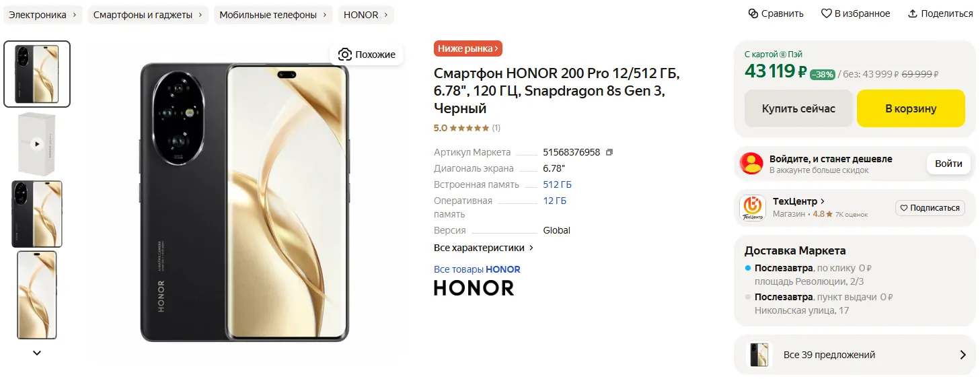Click the Войти login button
980x379 pixels.
948,164
